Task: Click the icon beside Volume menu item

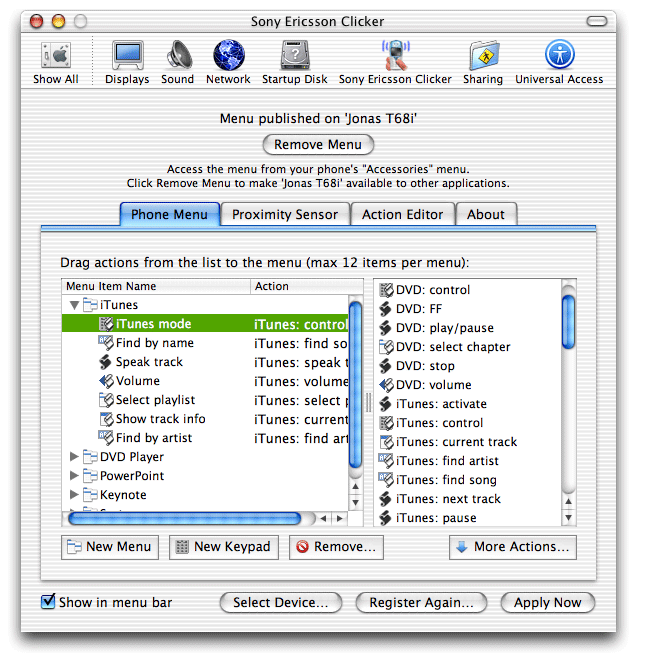Action: pos(106,381)
